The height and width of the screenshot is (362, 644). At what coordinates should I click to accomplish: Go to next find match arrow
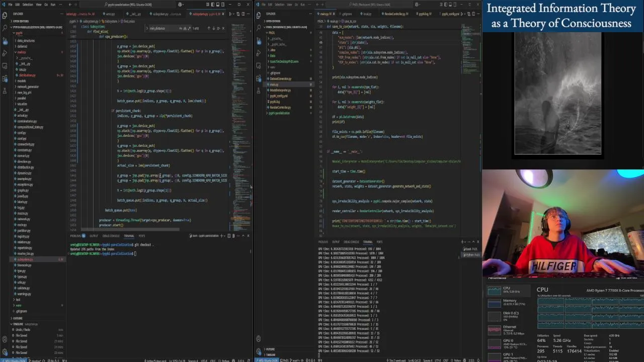point(213,28)
